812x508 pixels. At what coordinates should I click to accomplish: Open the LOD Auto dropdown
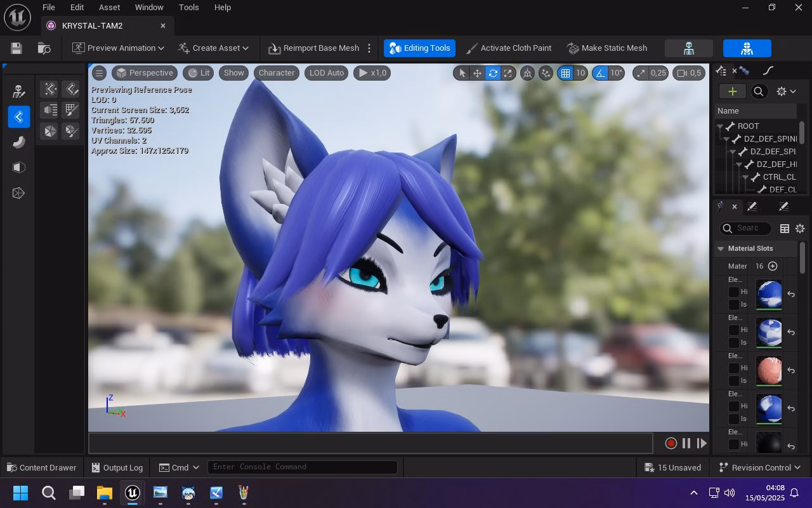[327, 73]
